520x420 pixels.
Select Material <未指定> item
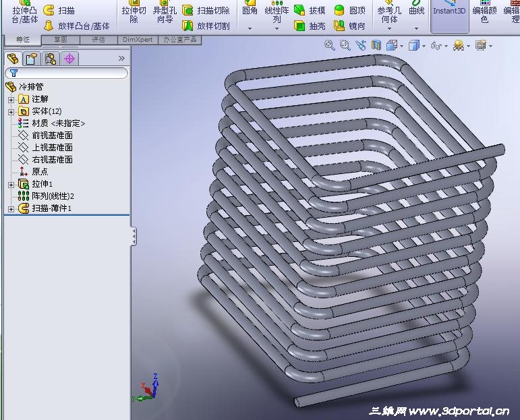[52, 123]
